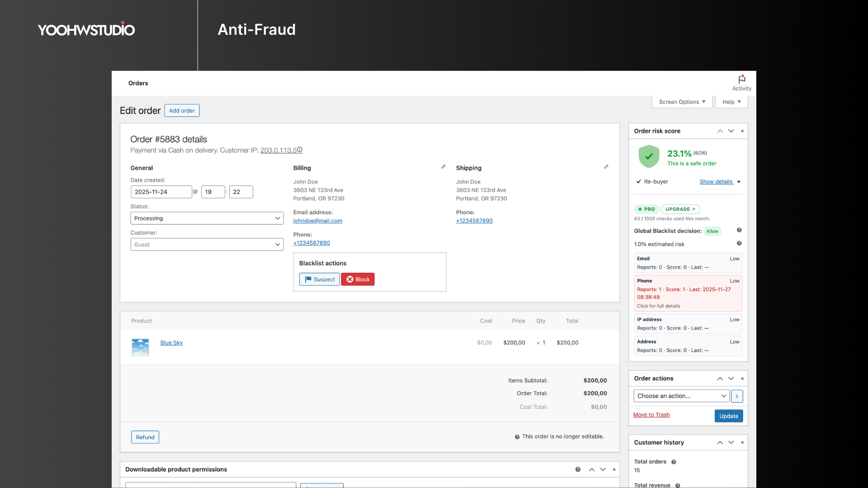Expand Show details in Order risk score
The image size is (868, 488).
tap(717, 182)
